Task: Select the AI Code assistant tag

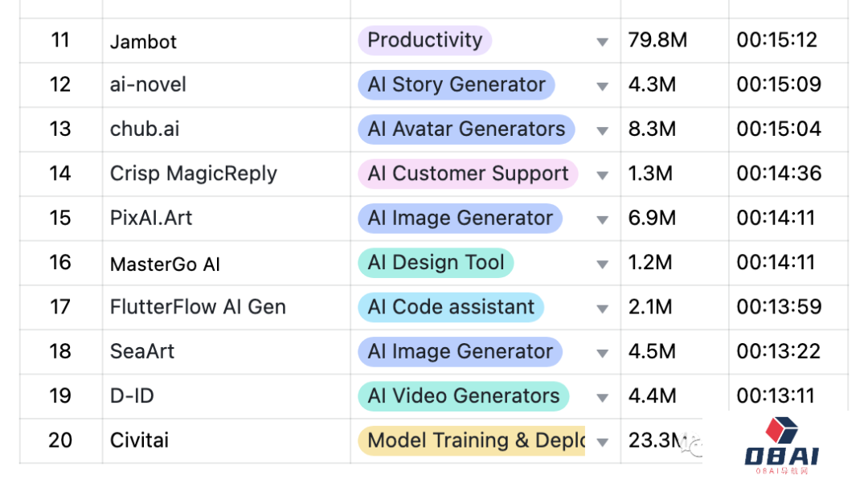Action: [451, 307]
